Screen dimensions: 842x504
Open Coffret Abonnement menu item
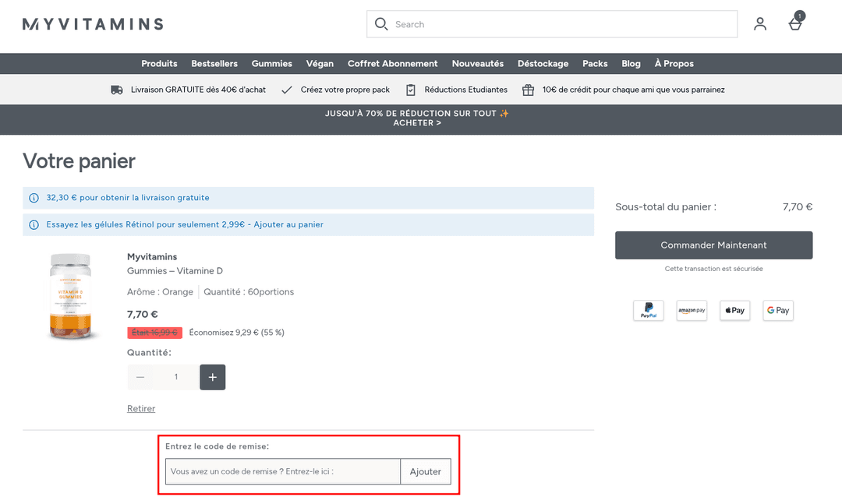392,63
